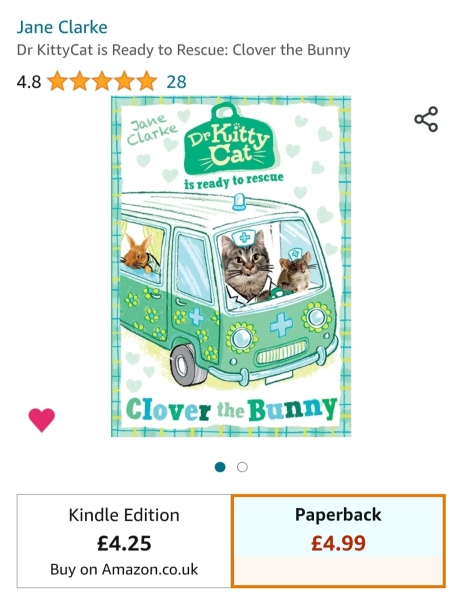Open the Clover the Bunny cover image
The height and width of the screenshot is (600, 462).
pyautogui.click(x=231, y=266)
